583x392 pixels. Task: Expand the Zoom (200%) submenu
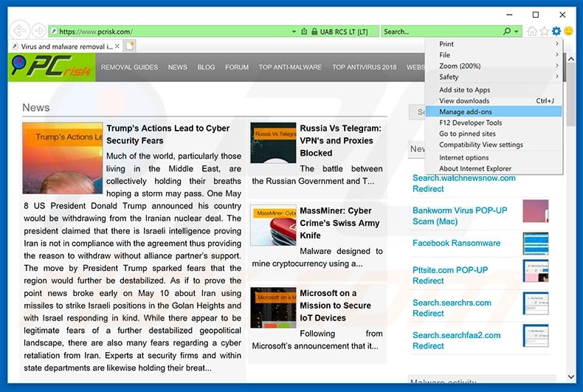coord(494,66)
